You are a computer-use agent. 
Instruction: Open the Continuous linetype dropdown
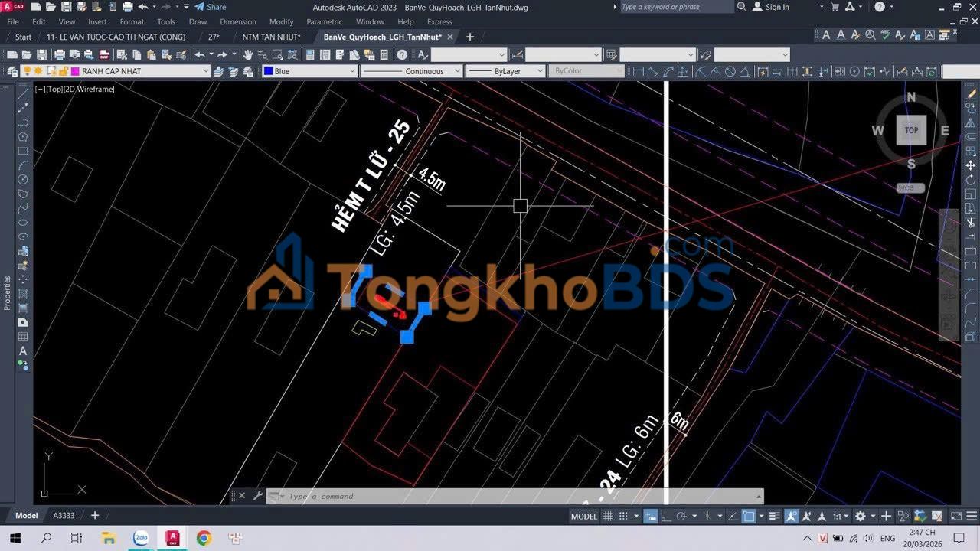458,70
